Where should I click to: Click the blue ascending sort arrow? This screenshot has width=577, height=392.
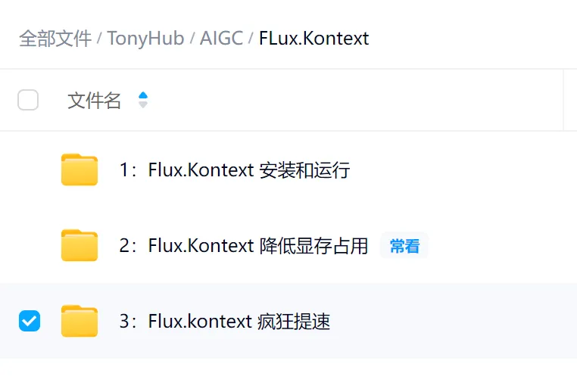(143, 95)
